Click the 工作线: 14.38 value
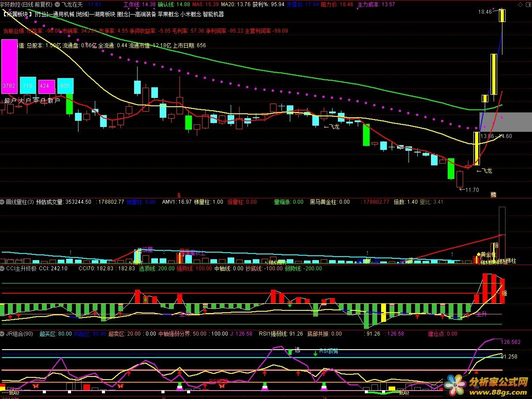532x399 pixels. [139, 4]
